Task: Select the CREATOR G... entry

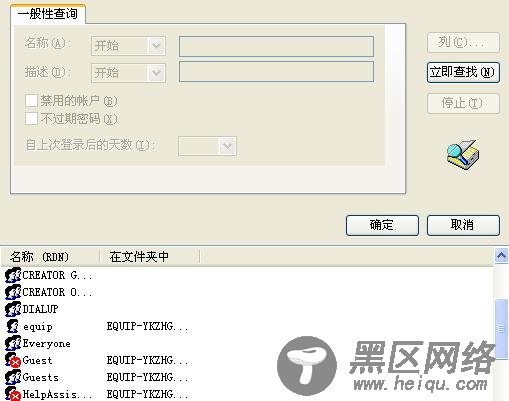Action: [x=57, y=275]
